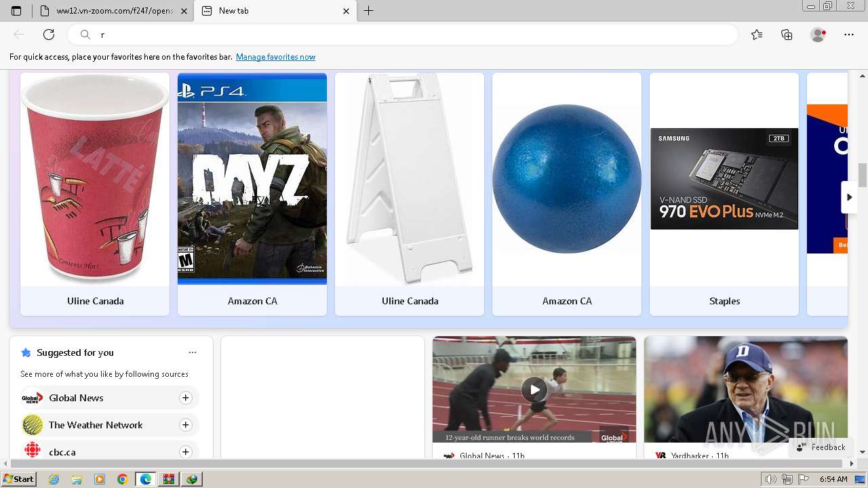Click the Feedback button

[x=821, y=447]
